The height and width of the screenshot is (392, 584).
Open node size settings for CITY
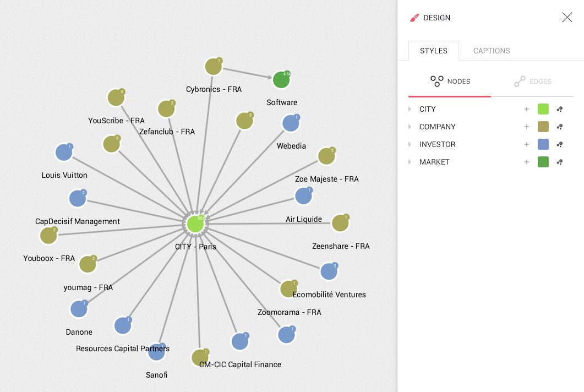pos(559,109)
